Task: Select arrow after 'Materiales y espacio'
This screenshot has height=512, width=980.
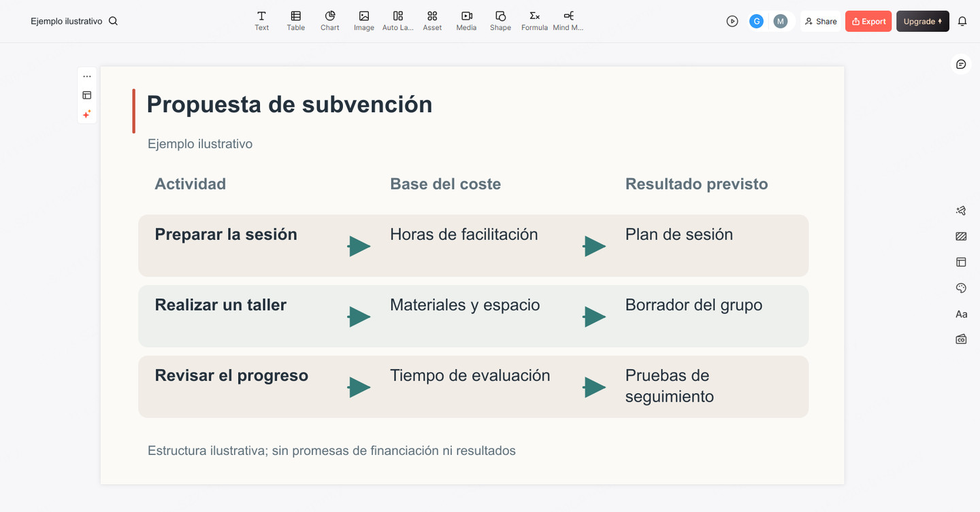Action: [594, 317]
